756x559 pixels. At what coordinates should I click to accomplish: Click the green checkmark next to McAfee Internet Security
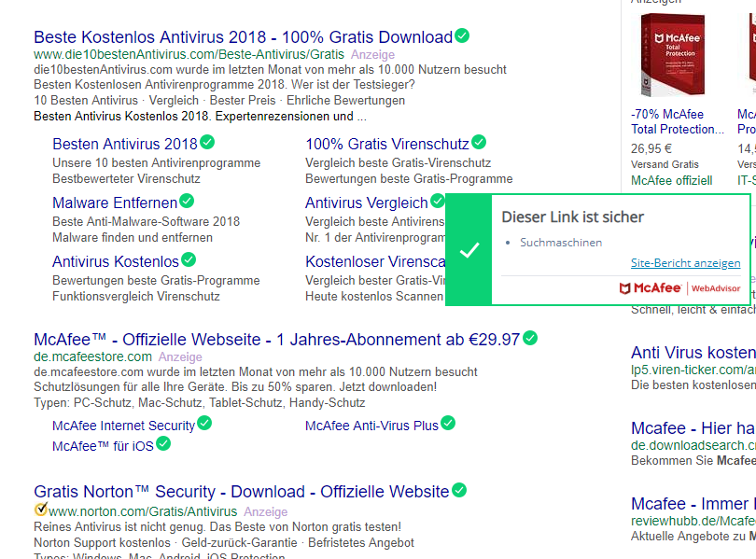[x=204, y=424]
